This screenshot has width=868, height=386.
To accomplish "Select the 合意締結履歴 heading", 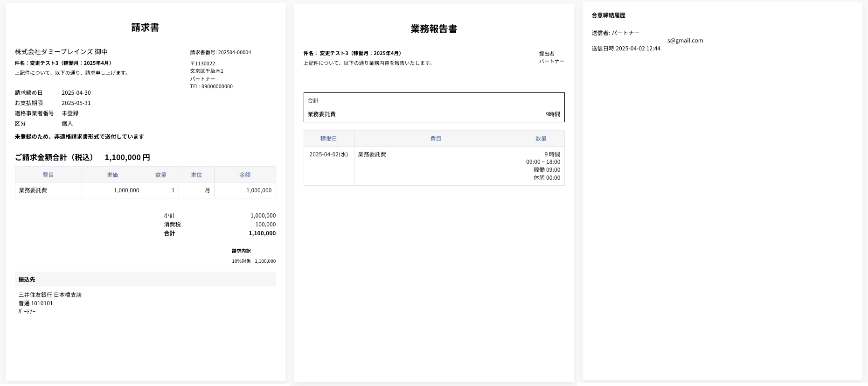I will [609, 15].
